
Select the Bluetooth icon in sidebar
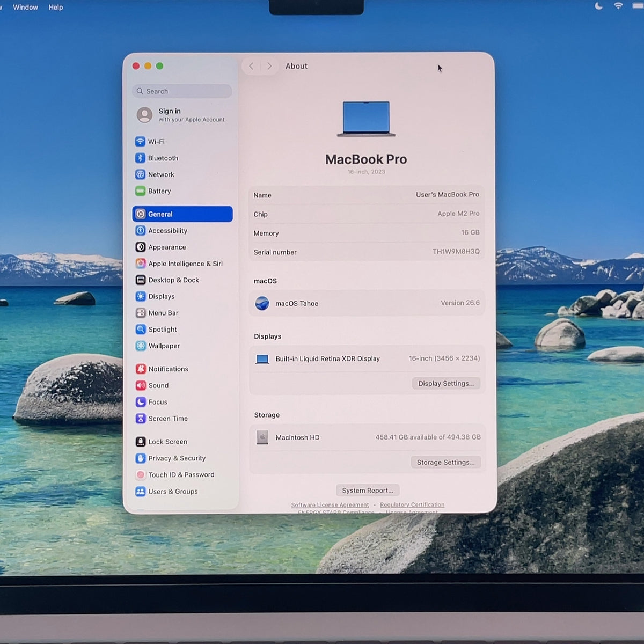click(x=140, y=158)
